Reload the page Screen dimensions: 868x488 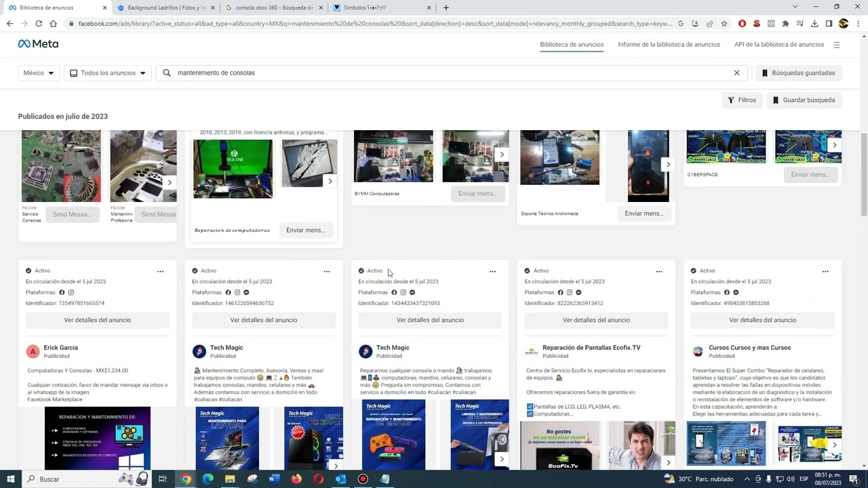coord(39,24)
